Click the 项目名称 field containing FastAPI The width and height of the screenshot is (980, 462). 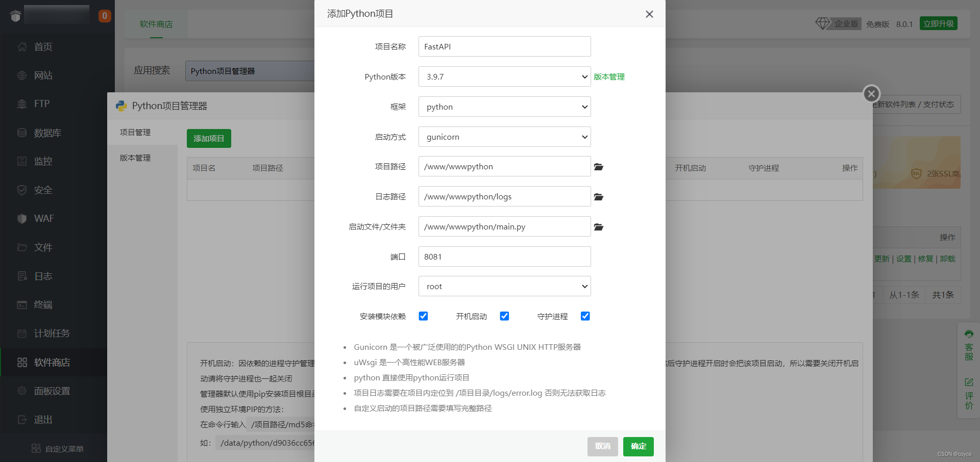505,46
